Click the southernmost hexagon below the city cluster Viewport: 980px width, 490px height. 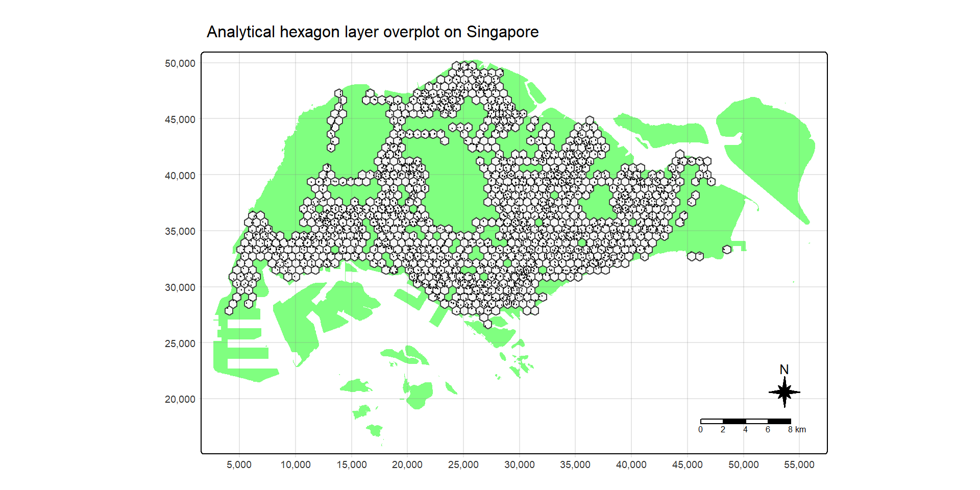pos(487,324)
